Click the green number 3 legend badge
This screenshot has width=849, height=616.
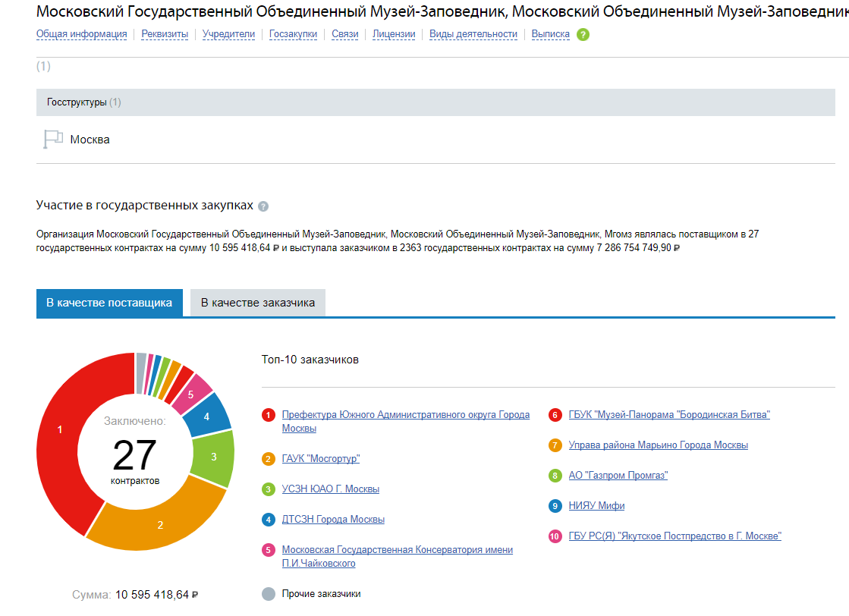tap(268, 489)
